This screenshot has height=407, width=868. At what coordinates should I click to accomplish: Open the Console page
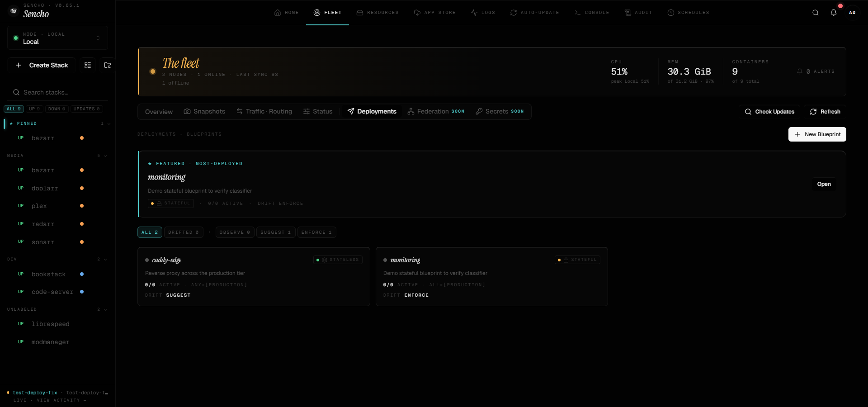(592, 13)
